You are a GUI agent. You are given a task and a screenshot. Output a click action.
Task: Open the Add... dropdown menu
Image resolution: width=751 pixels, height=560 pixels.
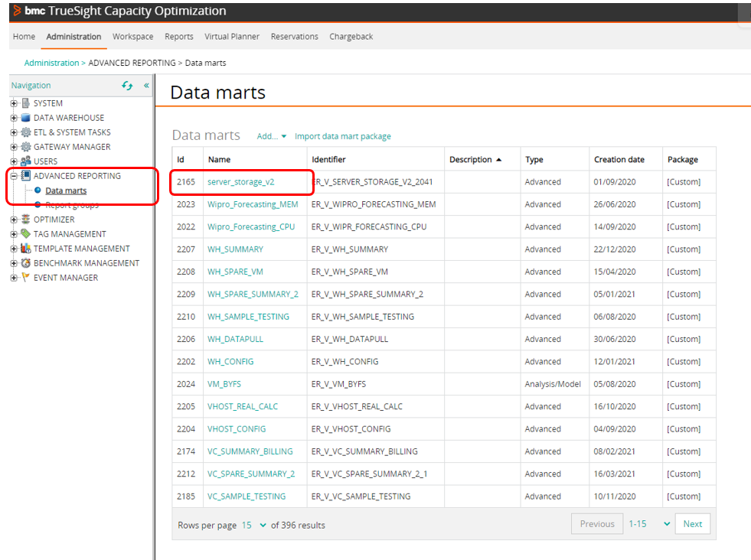click(x=271, y=136)
